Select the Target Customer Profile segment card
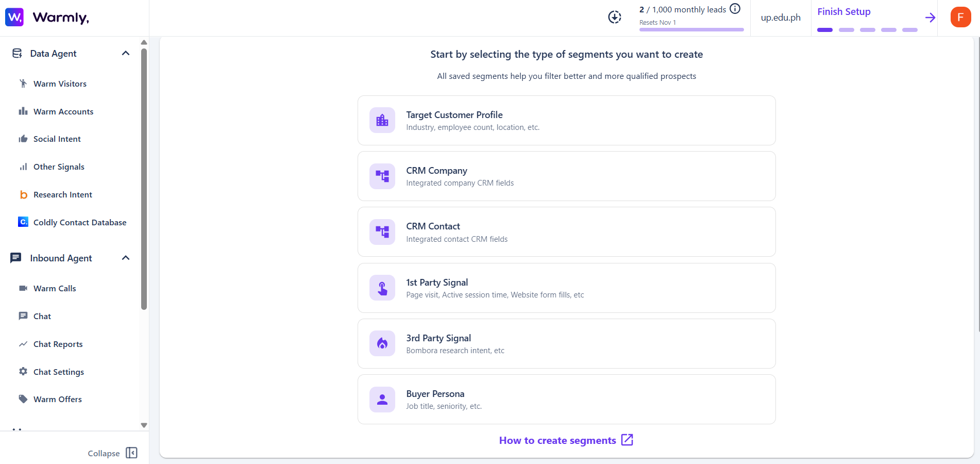The image size is (980, 464). pos(566,120)
